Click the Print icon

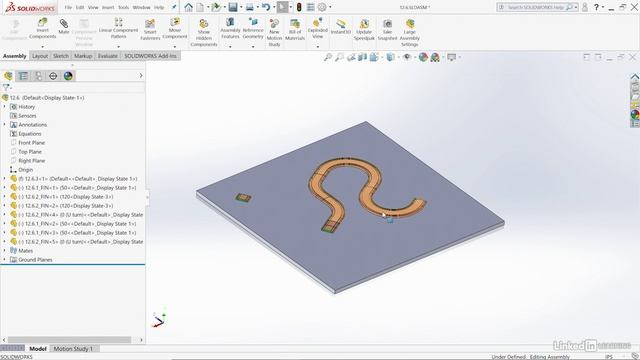249,7
